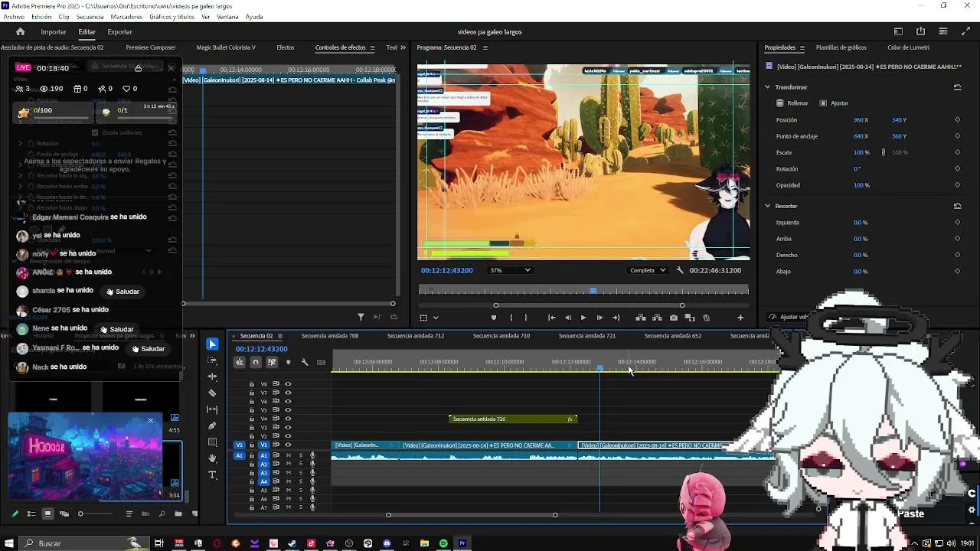The height and width of the screenshot is (551, 980).
Task: Play the sequence in Program monitor
Action: click(x=583, y=318)
